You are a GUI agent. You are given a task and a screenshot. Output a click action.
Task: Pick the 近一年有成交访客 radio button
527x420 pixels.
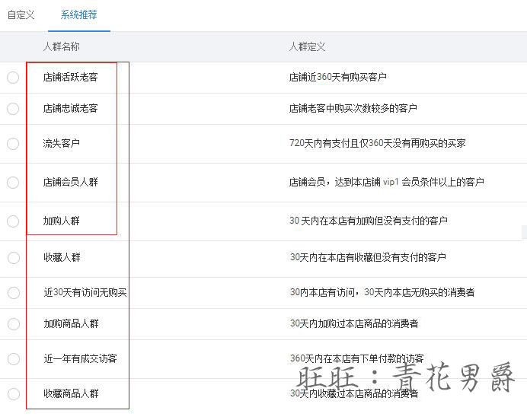point(13,359)
